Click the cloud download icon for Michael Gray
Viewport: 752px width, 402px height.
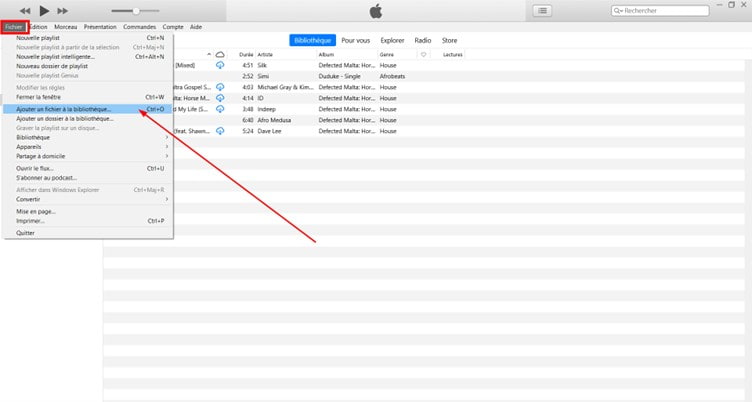click(220, 87)
